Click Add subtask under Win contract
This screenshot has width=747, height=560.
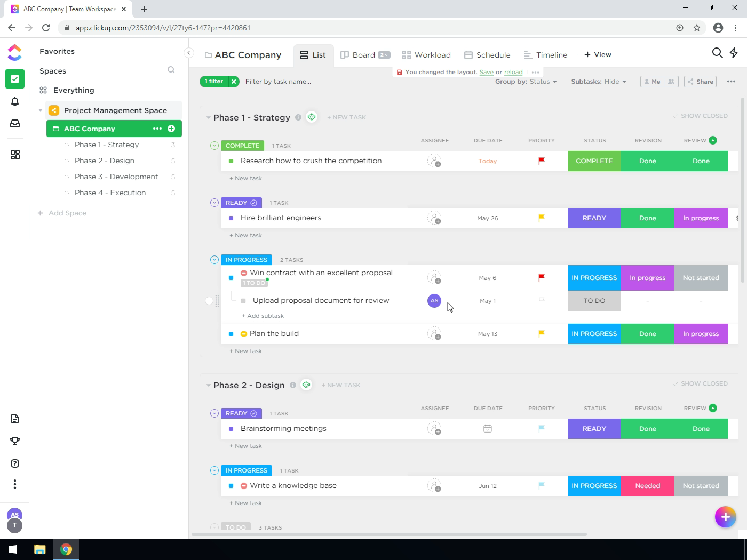pos(263,316)
